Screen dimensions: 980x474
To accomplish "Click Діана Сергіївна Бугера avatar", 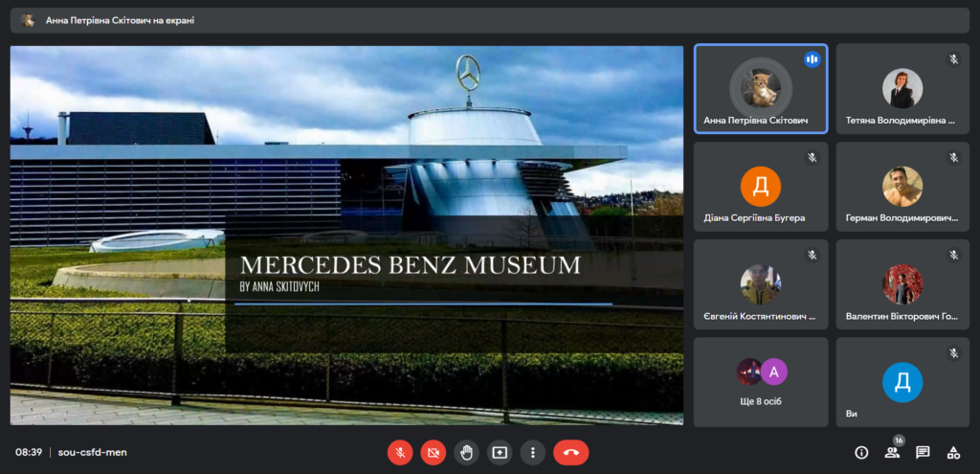I will pyautogui.click(x=761, y=186).
